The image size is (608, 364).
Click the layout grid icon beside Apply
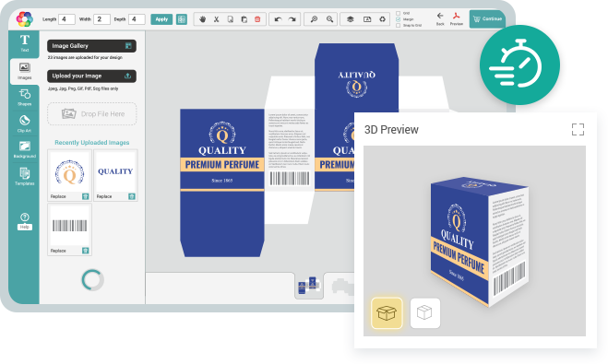(x=182, y=19)
